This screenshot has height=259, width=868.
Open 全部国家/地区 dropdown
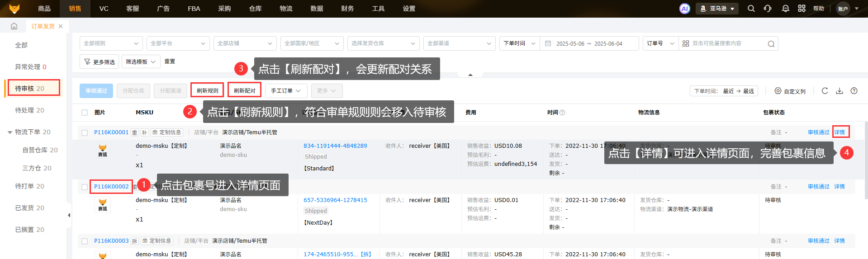pyautogui.click(x=312, y=43)
